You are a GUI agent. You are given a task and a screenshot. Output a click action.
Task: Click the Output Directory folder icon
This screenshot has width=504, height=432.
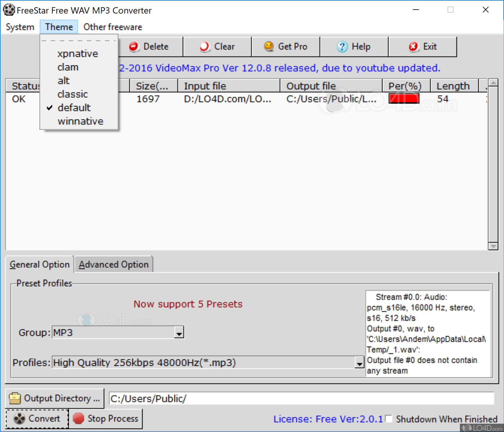click(x=15, y=398)
